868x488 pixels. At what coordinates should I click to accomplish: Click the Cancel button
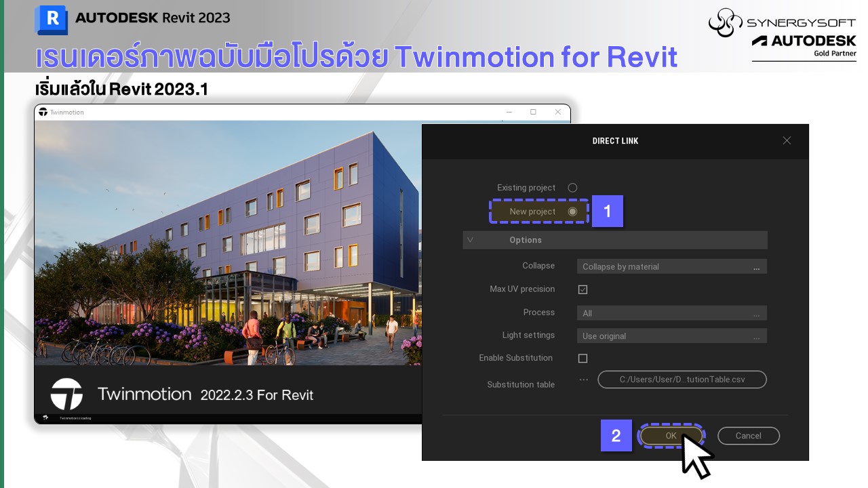coord(748,436)
